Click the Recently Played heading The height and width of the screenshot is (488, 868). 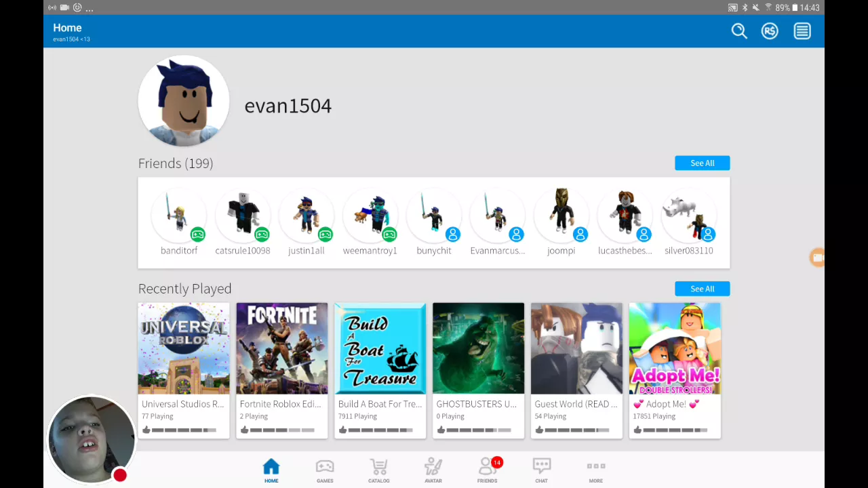click(x=185, y=289)
